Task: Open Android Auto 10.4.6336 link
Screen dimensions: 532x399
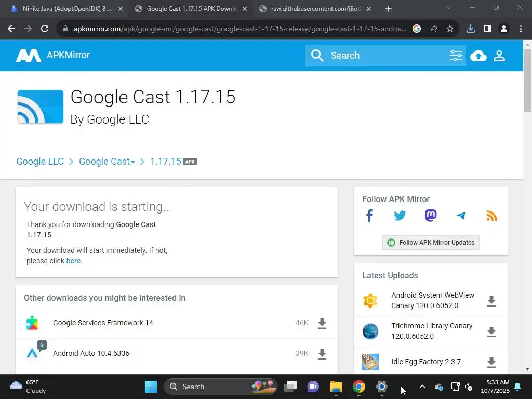Action: (91, 353)
